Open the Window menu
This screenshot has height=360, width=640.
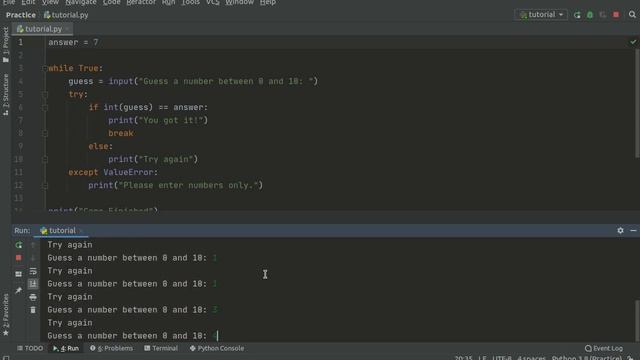(x=240, y=2)
